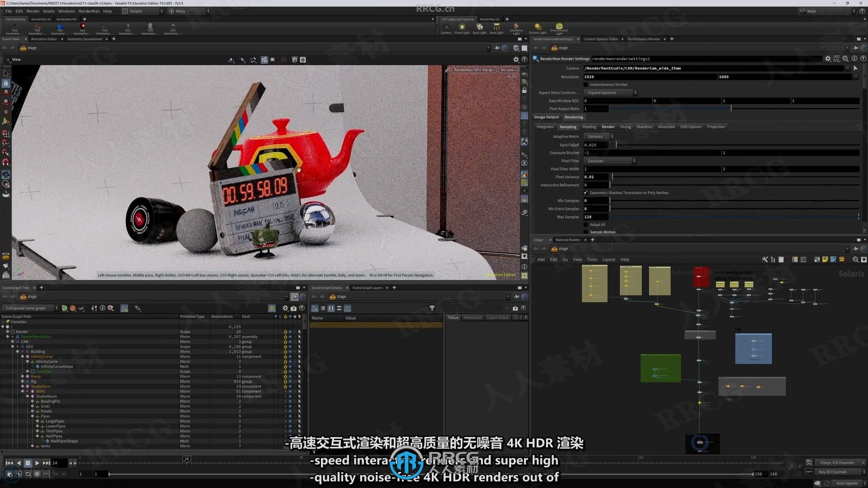The width and height of the screenshot is (868, 488).
Task: Click the filter funnel in Scene Graph Details
Action: point(432,308)
